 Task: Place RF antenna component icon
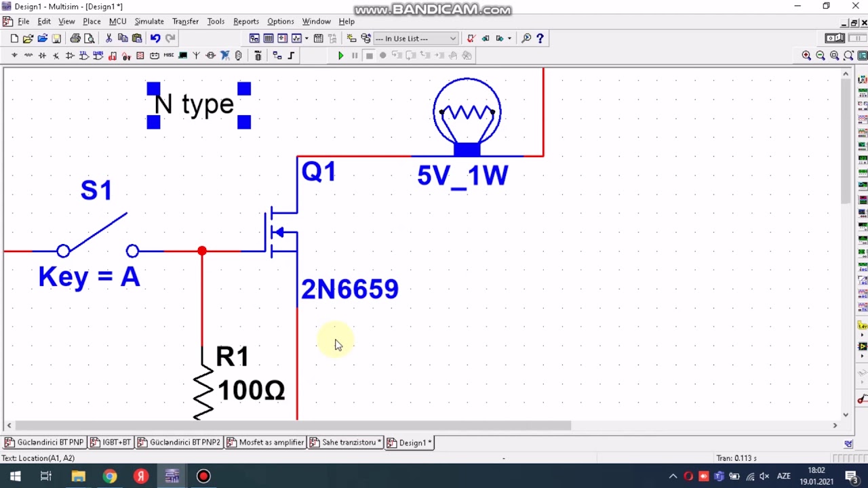pos(196,55)
